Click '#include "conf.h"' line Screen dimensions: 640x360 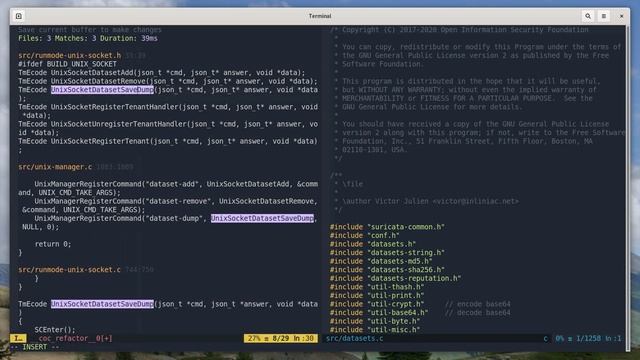364,236
